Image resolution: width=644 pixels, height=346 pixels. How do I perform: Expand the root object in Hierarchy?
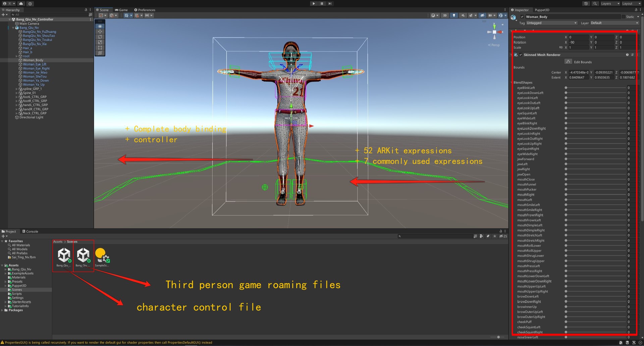(17, 56)
